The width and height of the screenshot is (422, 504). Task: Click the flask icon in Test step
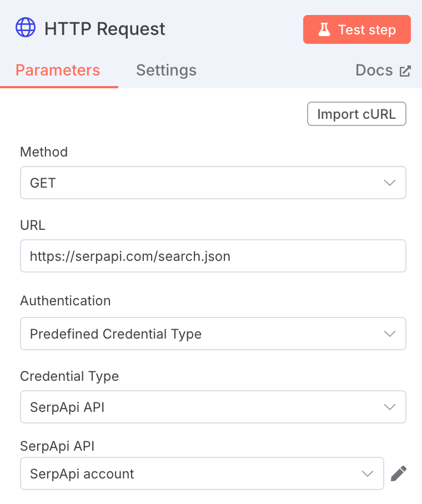pos(324,29)
